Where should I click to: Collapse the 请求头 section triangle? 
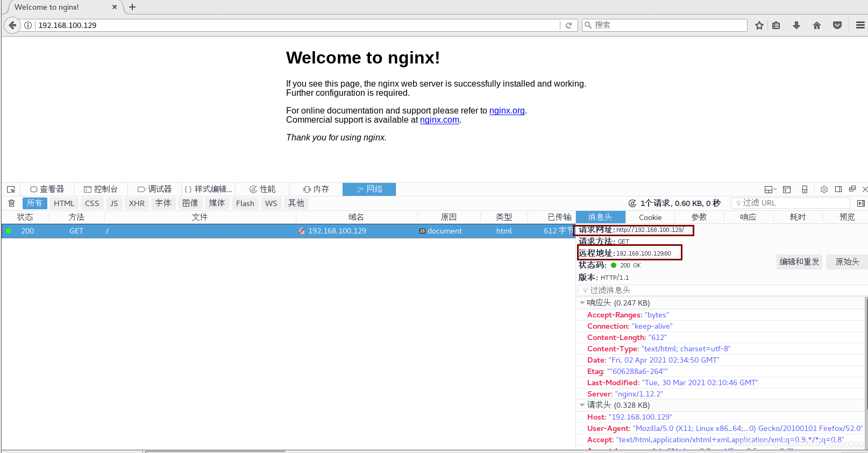click(x=582, y=405)
